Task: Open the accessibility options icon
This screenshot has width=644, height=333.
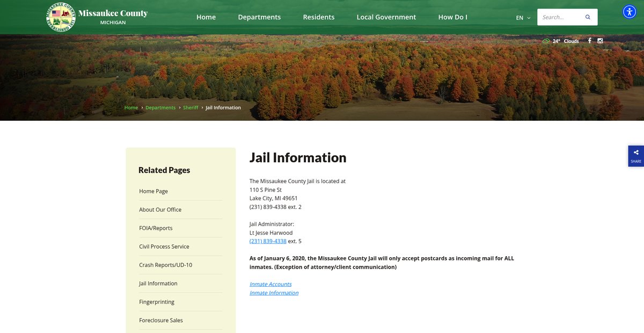Action: [630, 12]
